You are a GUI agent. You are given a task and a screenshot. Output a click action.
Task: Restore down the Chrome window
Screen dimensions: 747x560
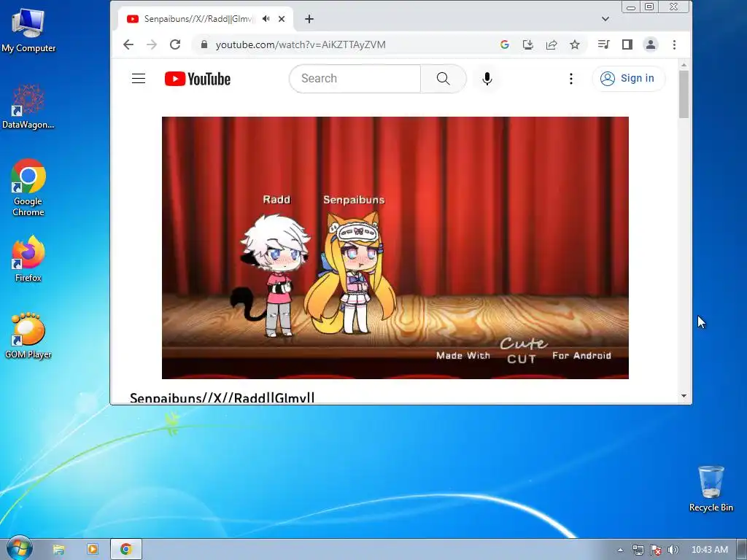pyautogui.click(x=649, y=7)
